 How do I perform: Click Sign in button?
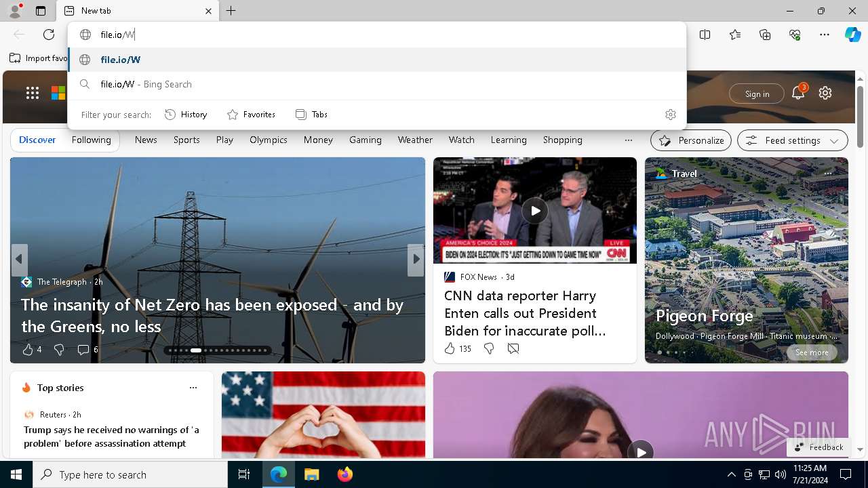tap(757, 94)
